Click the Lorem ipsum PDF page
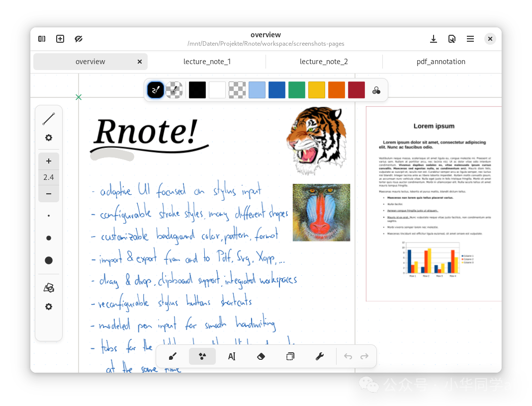Viewport: 532px width, 406px height. (x=434, y=204)
